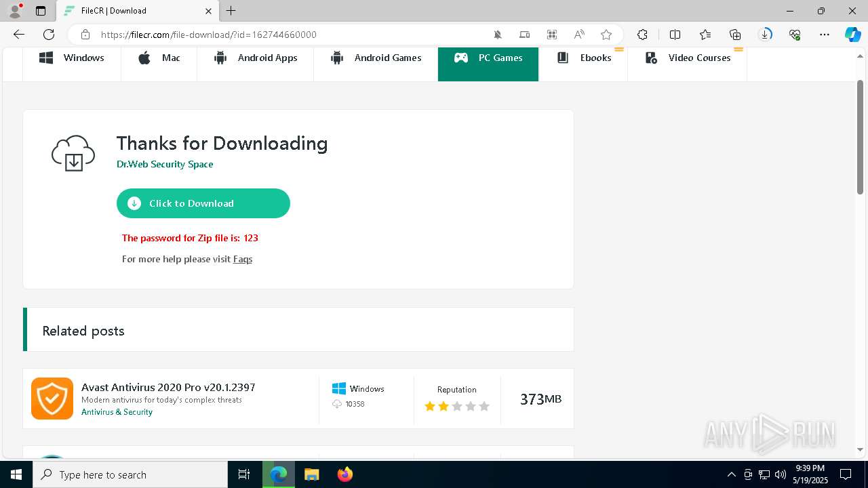Open the media cast icon in address bar
The width and height of the screenshot is (868, 488).
525,35
